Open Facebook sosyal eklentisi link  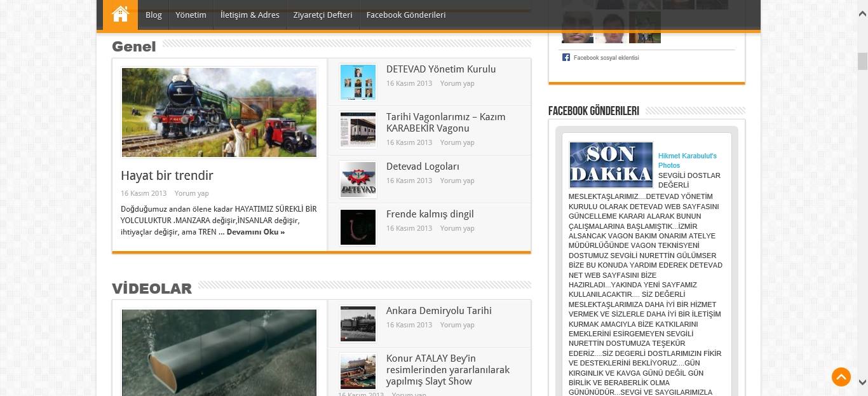(606, 58)
